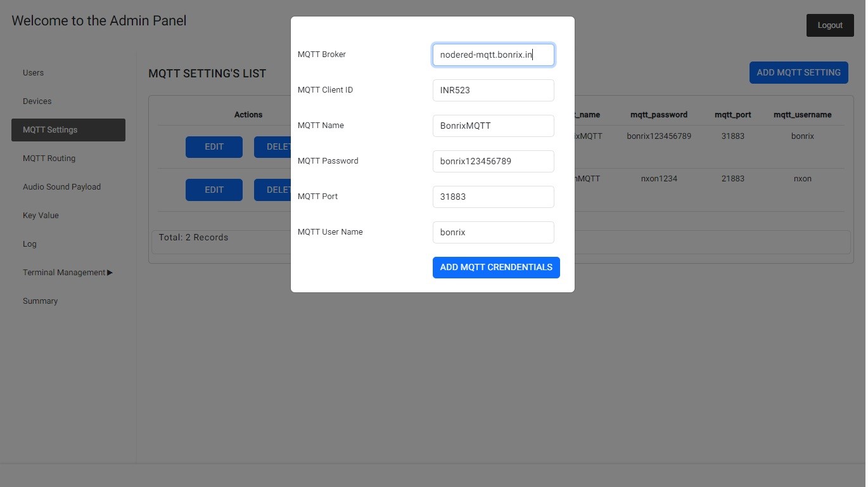
Task: Click the MQTT Name label
Action: point(321,126)
